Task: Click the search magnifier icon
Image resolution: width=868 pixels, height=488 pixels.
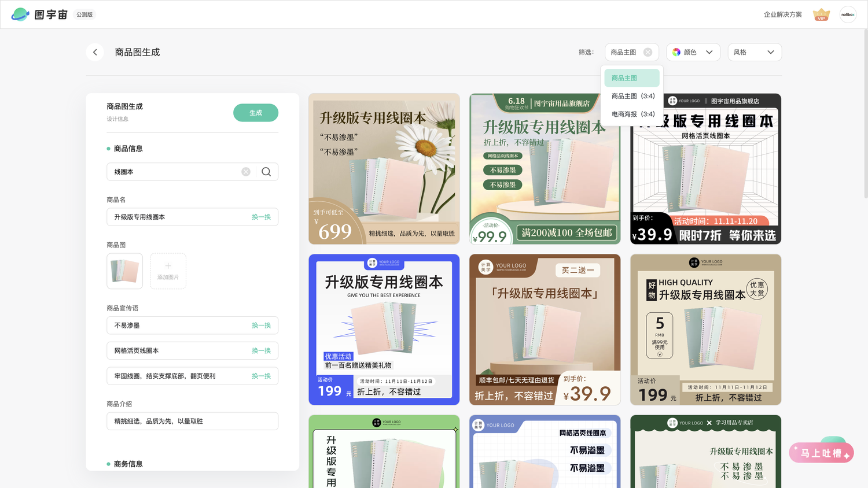Action: click(x=266, y=172)
